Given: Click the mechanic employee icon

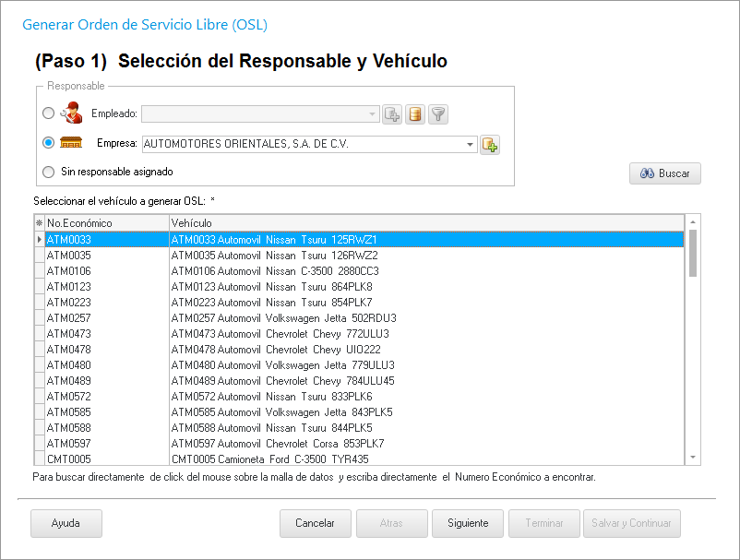Looking at the screenshot, I should tap(71, 113).
